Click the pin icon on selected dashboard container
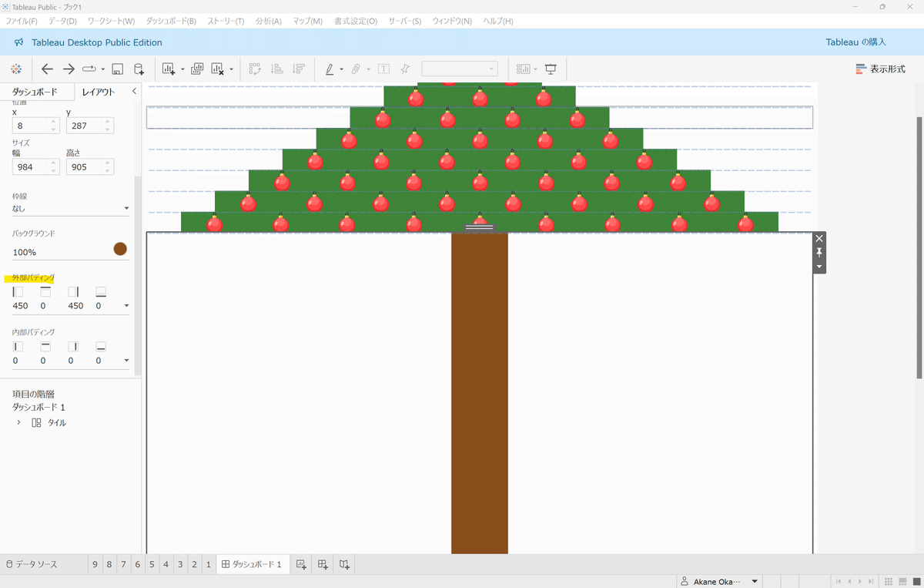The width and height of the screenshot is (924, 588). pyautogui.click(x=819, y=252)
